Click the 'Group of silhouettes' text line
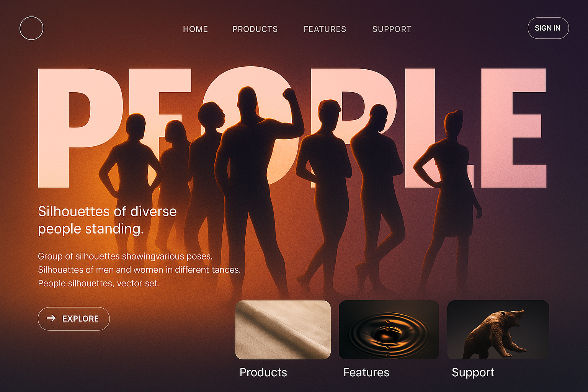This screenshot has height=392, width=588. tap(125, 256)
